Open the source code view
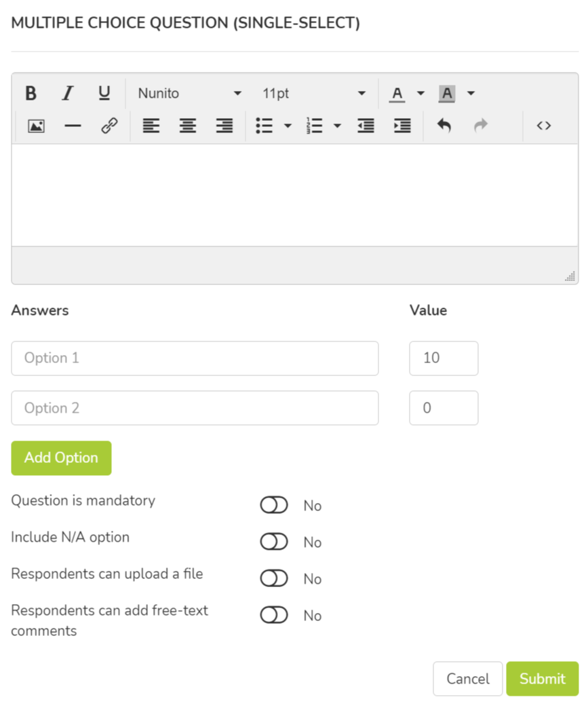 543,126
